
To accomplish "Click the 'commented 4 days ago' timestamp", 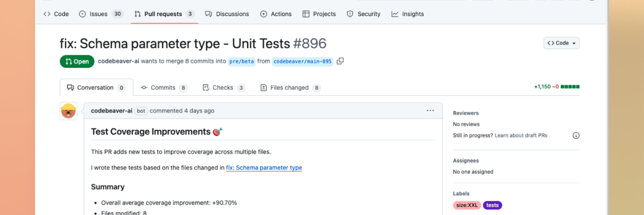I will coord(182,111).
